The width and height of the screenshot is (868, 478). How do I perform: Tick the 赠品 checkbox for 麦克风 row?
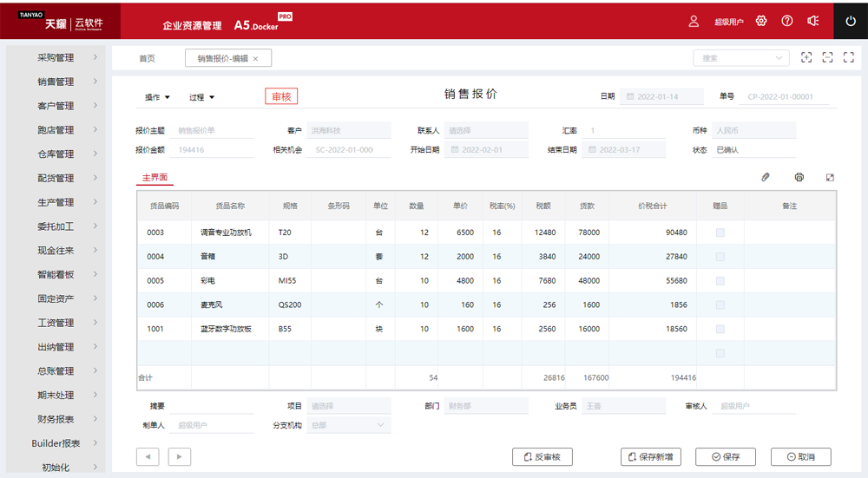pyautogui.click(x=720, y=305)
